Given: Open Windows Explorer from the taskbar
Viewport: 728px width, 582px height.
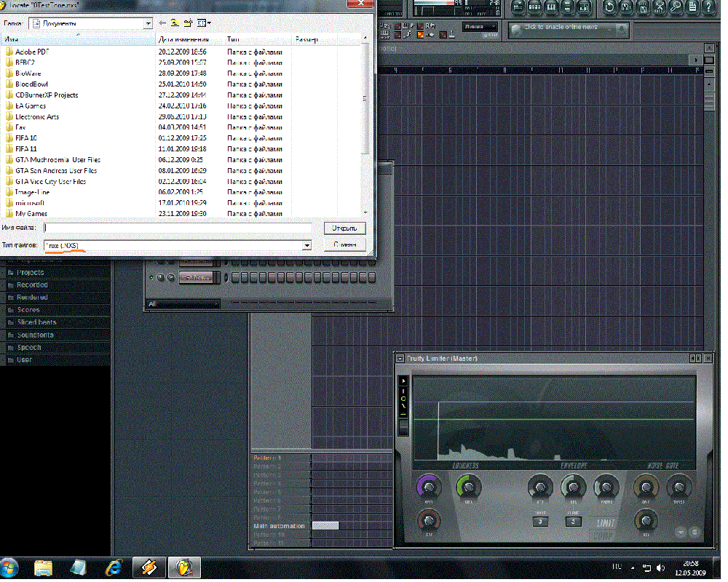Looking at the screenshot, I should pos(43,568).
